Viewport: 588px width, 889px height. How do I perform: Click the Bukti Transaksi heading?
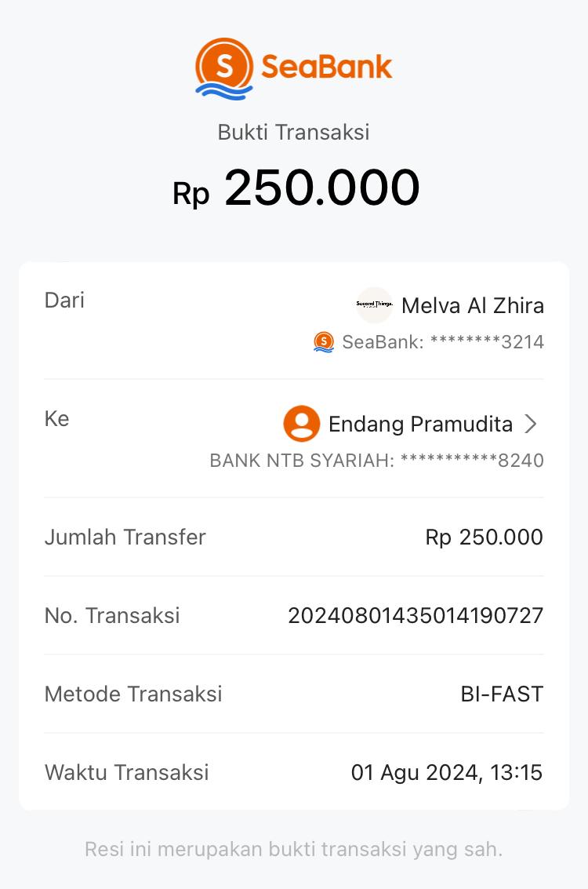293,132
